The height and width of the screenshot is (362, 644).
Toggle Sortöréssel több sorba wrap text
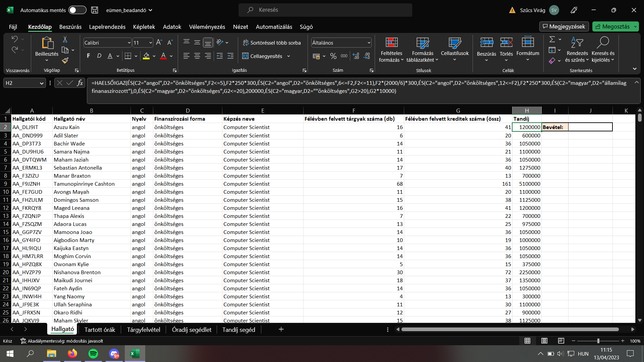(272, 43)
